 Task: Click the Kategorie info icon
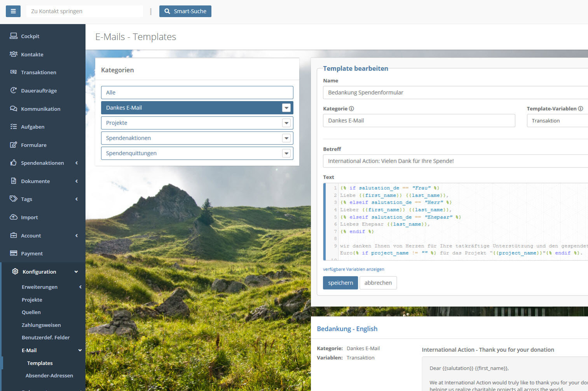(x=351, y=109)
